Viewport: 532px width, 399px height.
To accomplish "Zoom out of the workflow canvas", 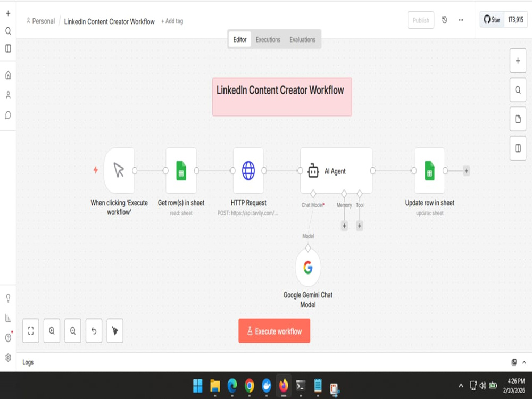I will [73, 331].
